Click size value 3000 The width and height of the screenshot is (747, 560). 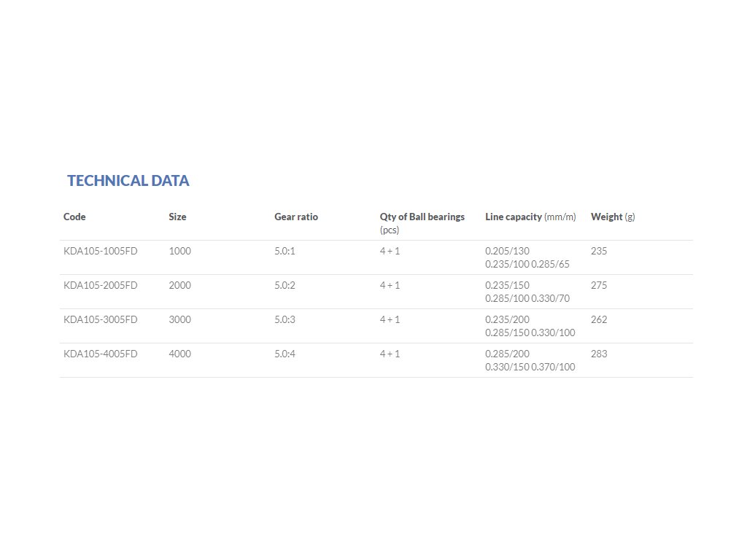point(179,319)
